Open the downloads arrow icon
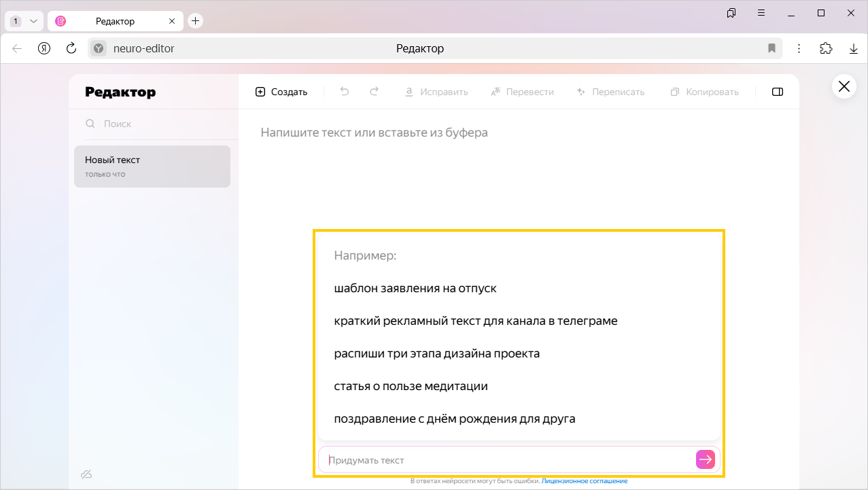 (x=854, y=48)
